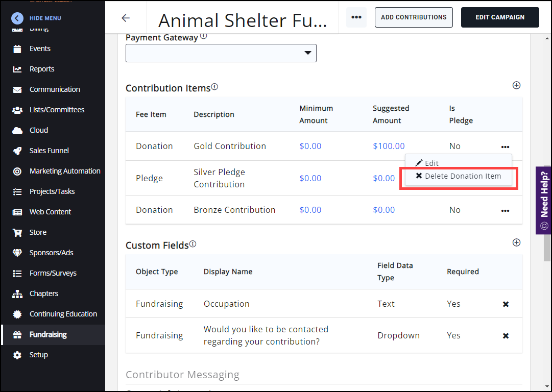Choose Delete Donation Item from menu
Image resolution: width=552 pixels, height=392 pixels.
[x=458, y=176]
